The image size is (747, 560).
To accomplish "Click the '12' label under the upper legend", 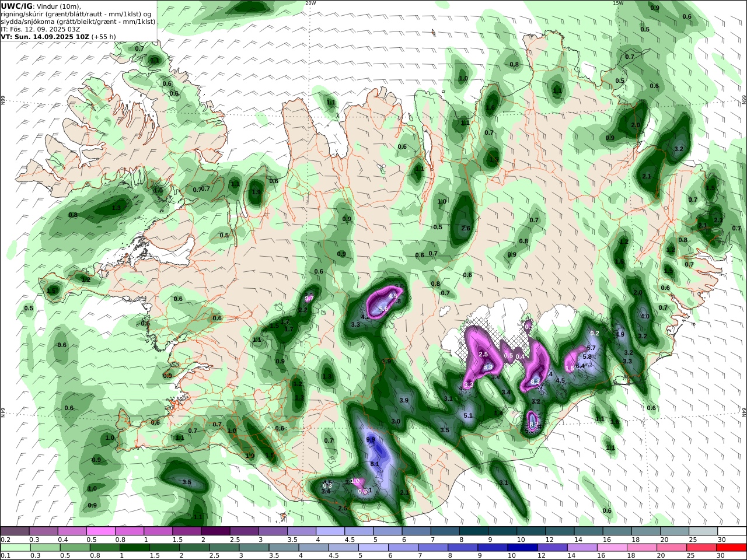I will [x=549, y=540].
